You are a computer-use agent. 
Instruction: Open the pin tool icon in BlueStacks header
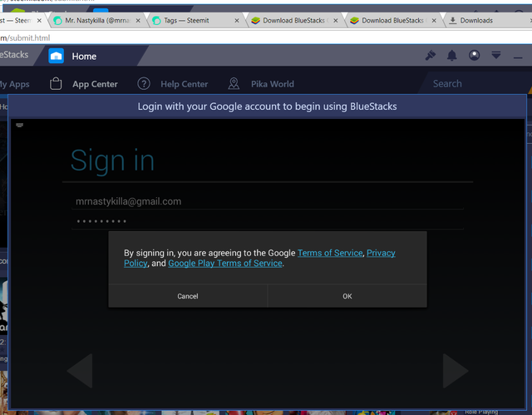[x=431, y=55]
